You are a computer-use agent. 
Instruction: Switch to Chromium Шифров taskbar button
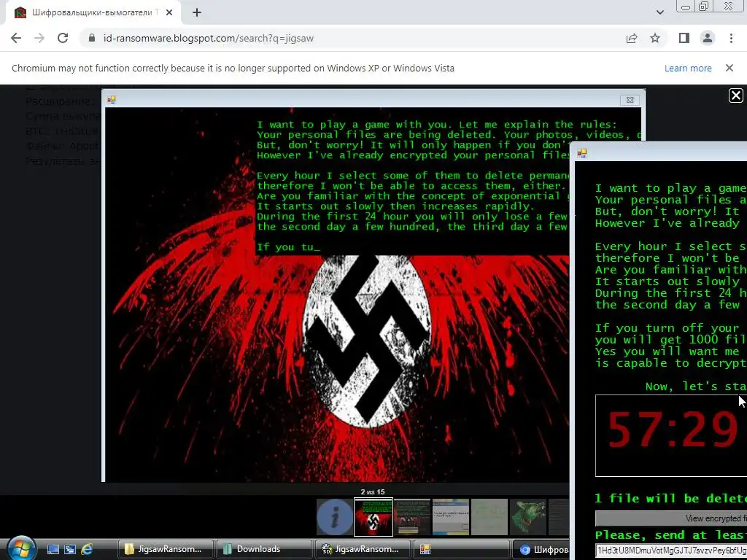coord(542,549)
